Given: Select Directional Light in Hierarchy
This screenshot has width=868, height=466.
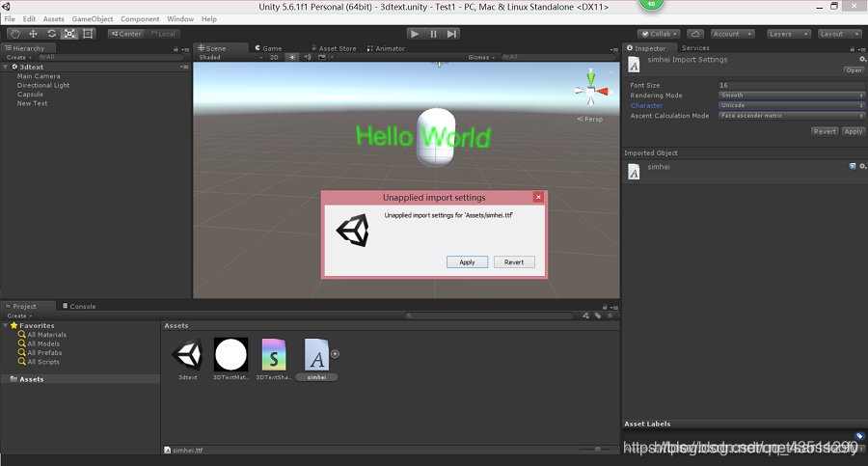Looking at the screenshot, I should pos(43,85).
